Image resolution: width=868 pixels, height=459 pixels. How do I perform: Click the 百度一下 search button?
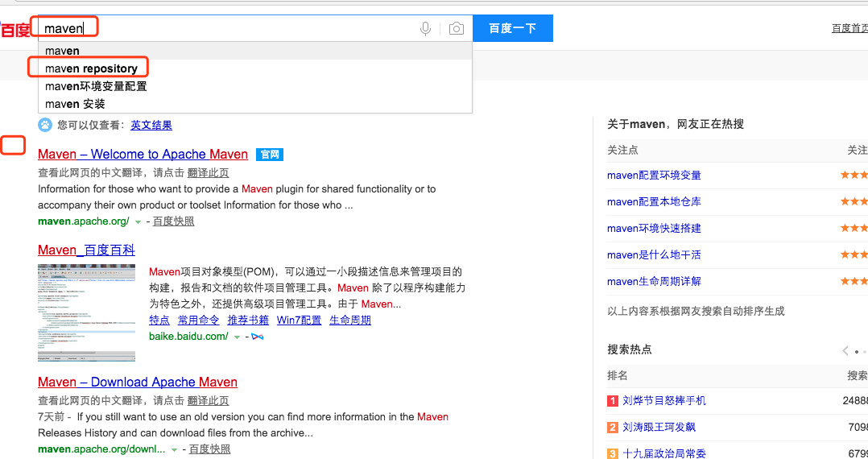click(x=513, y=28)
